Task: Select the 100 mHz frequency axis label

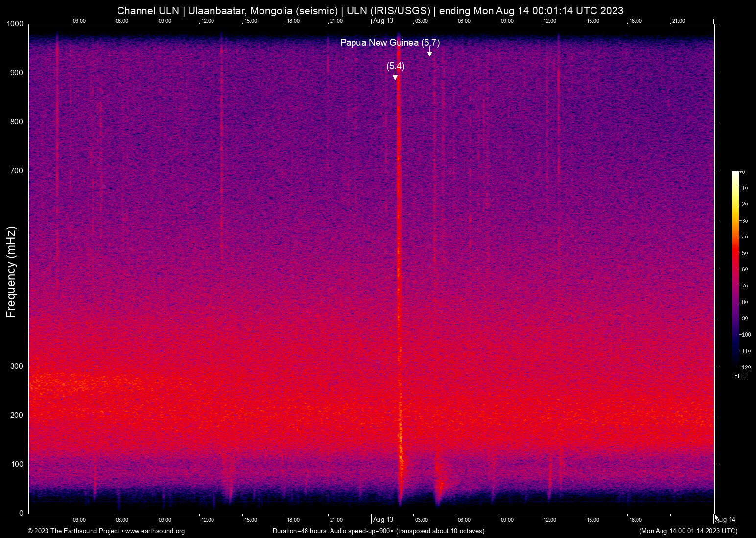Action: point(17,465)
